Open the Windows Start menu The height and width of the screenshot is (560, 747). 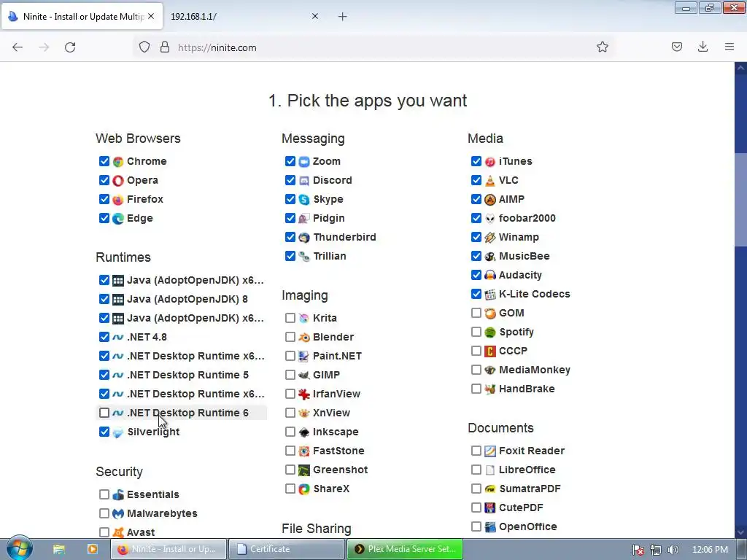click(x=19, y=548)
